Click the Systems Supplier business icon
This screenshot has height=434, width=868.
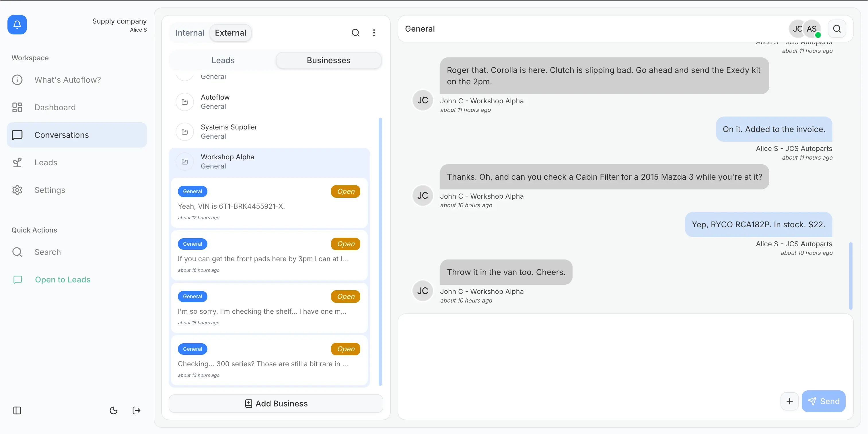[x=185, y=132]
